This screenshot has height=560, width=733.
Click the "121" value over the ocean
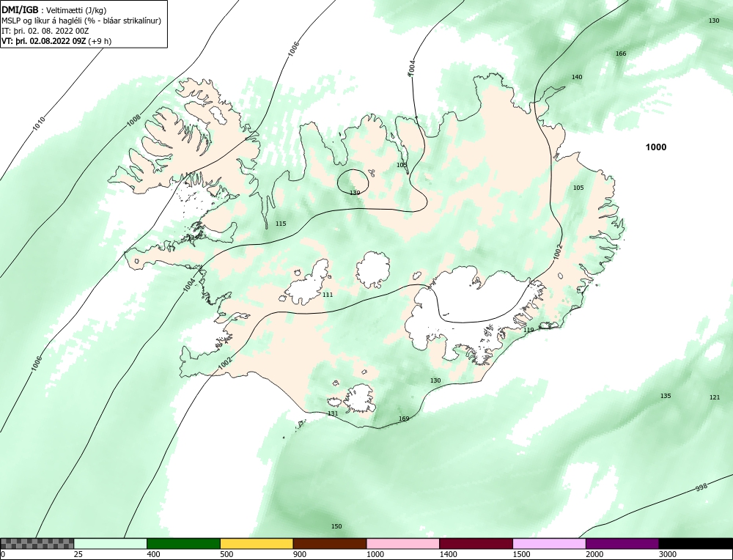715,397
